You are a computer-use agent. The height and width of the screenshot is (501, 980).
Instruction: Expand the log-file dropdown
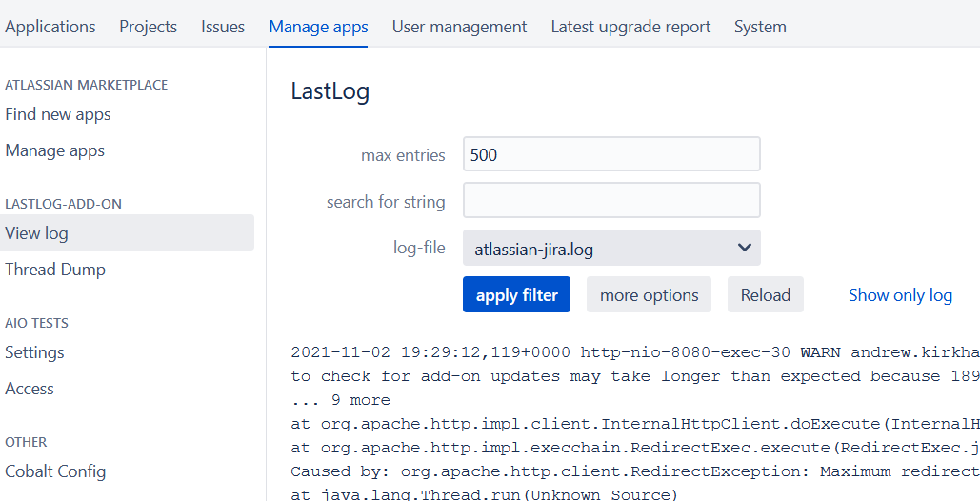click(610, 249)
